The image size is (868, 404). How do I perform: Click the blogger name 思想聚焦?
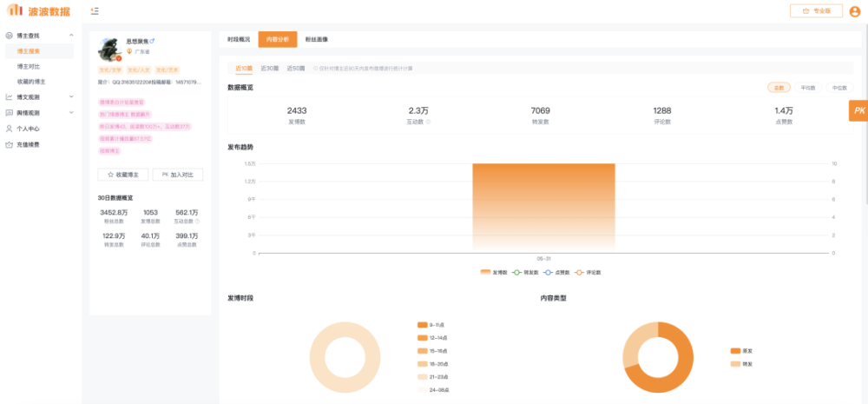pos(137,41)
